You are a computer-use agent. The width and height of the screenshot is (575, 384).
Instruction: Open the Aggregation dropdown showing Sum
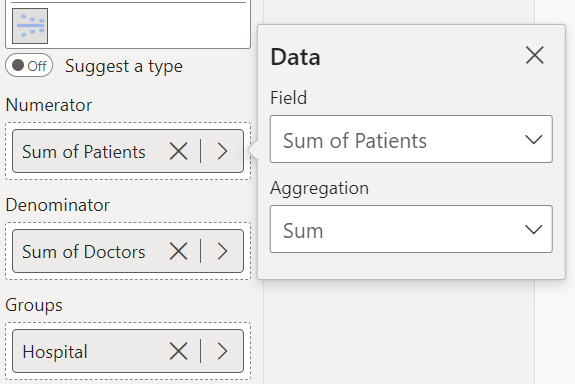(x=411, y=229)
